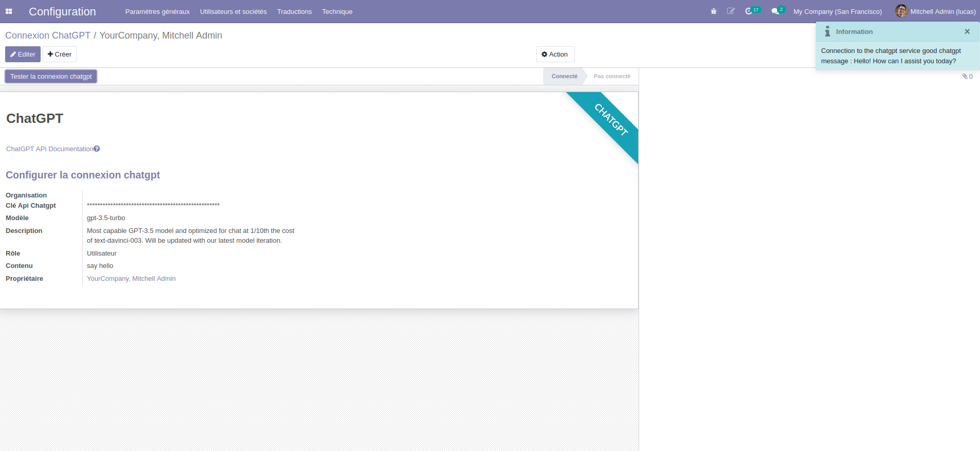Click Tester la connexion chatgpt button
980x451 pixels.
pos(51,76)
